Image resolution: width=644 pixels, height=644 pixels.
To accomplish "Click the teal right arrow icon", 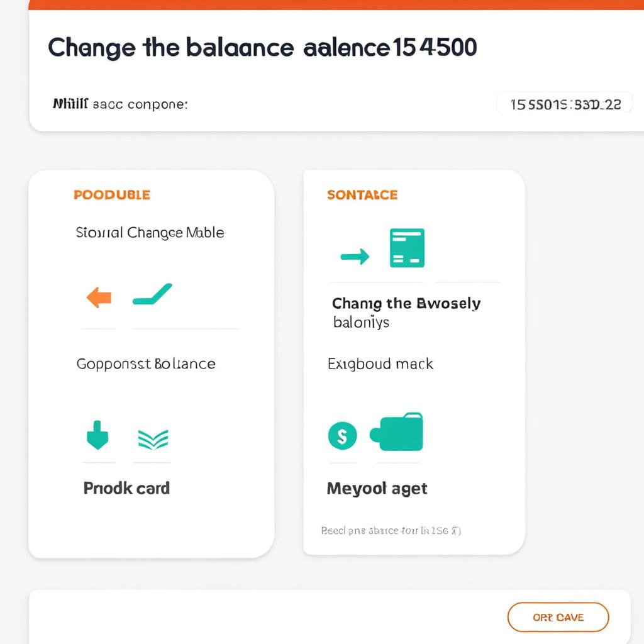I will coord(355,256).
